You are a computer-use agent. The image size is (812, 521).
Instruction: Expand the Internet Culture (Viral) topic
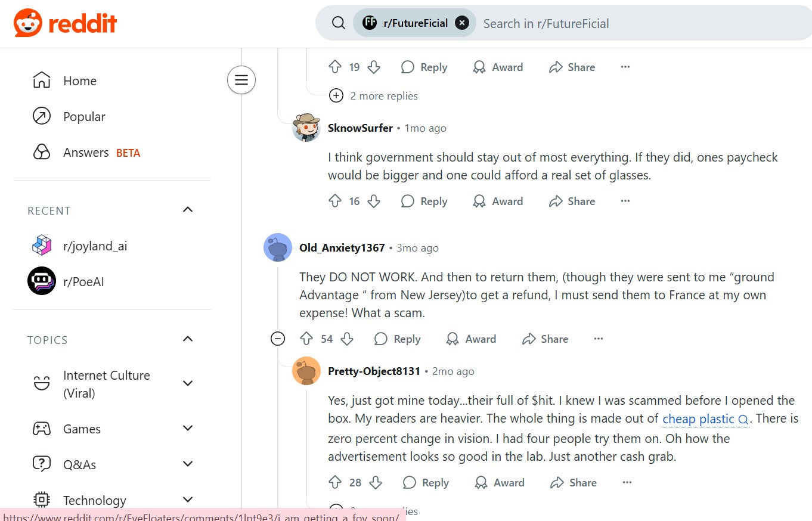188,383
